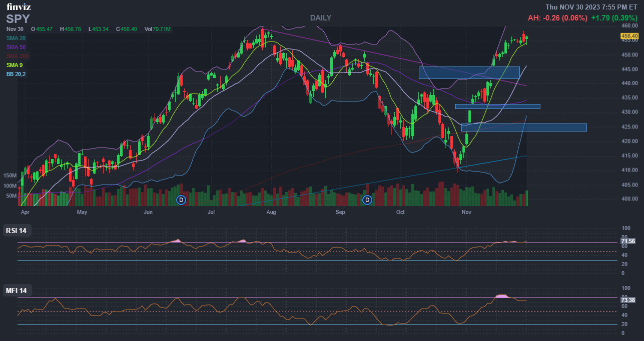Toggle the SMA 20 legend entry
644x341 pixels.
point(16,38)
